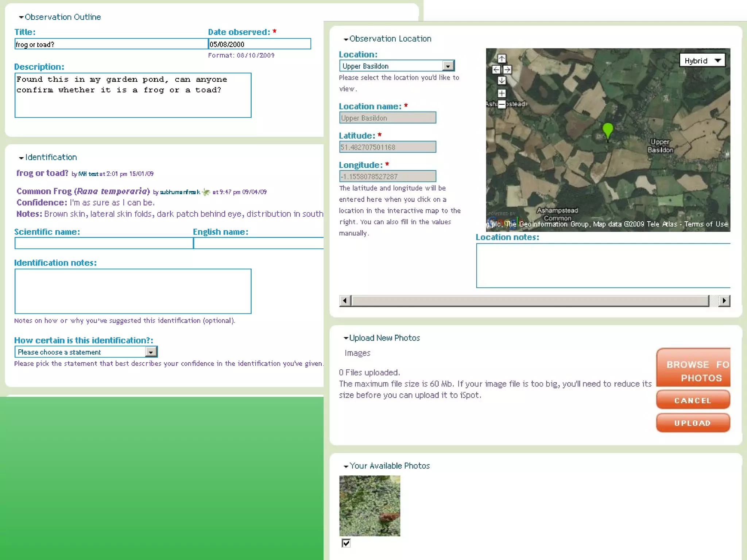Pan the map left with the arrow
The image size is (747, 560).
click(496, 70)
